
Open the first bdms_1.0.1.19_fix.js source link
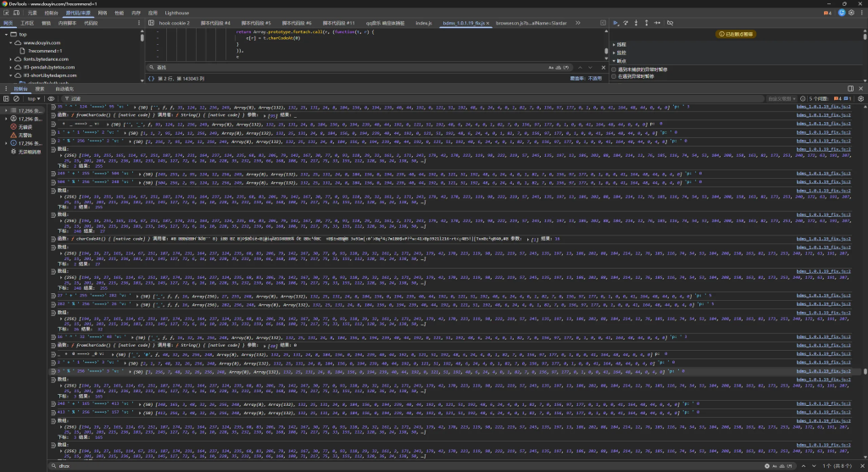[x=822, y=108]
